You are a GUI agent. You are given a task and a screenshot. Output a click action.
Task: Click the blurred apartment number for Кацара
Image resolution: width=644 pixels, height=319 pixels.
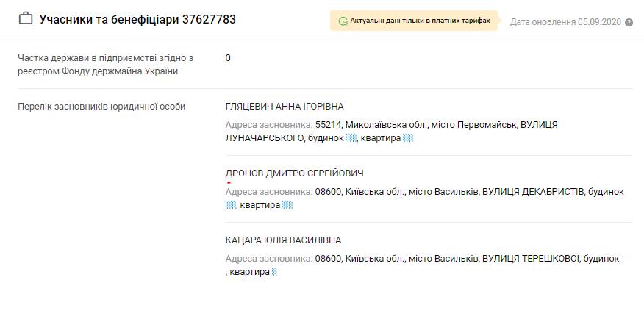click(274, 272)
